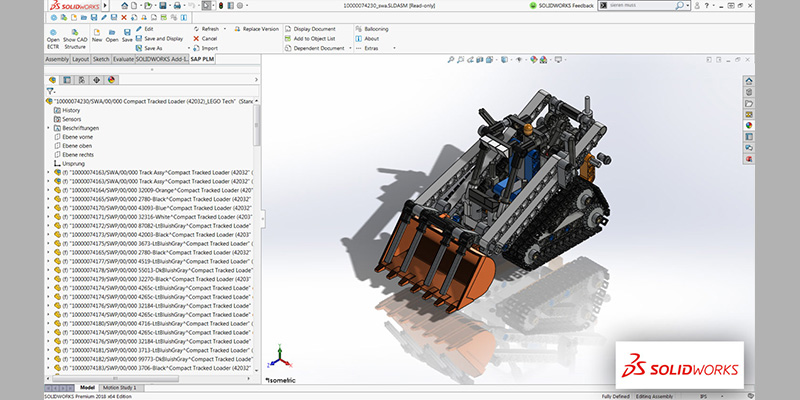Click in the command search input field

pyautogui.click(x=640, y=6)
